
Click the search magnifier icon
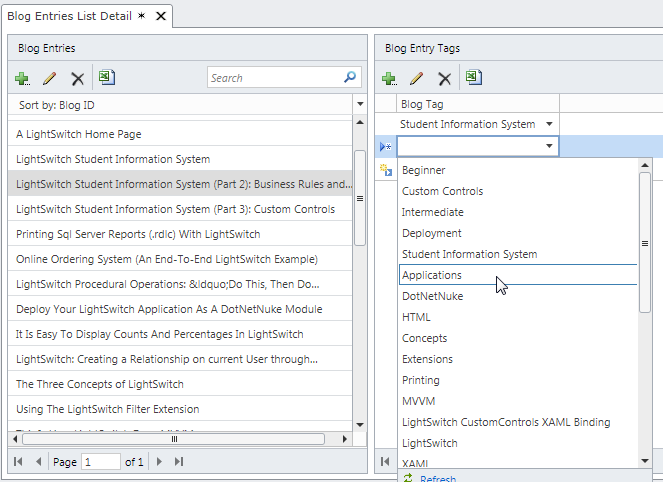(x=350, y=77)
